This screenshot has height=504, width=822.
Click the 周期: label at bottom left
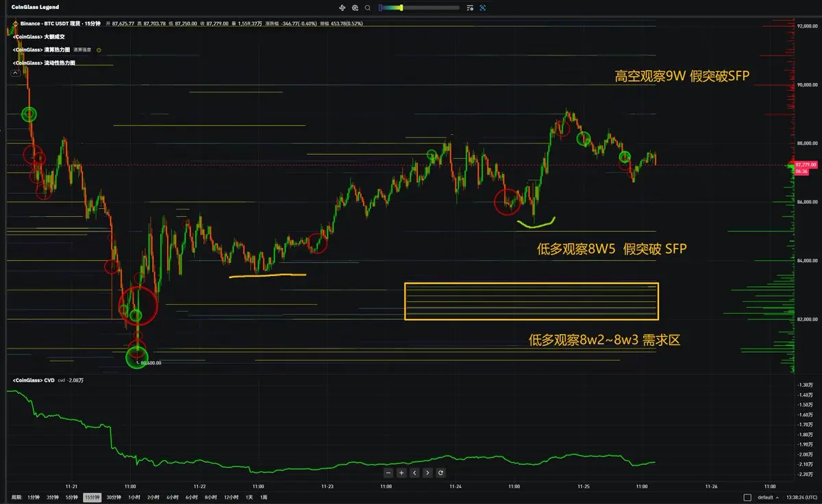coord(16,497)
